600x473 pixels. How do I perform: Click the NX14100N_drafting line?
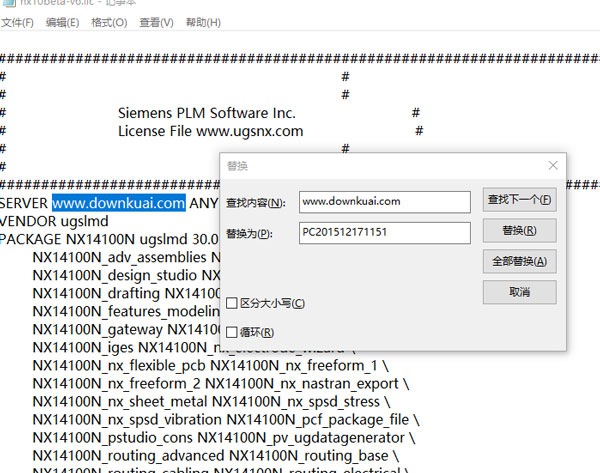coord(126,293)
